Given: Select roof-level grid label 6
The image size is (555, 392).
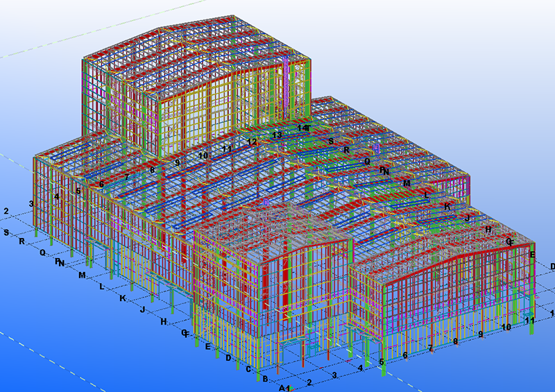Looking at the screenshot, I should click(101, 185).
